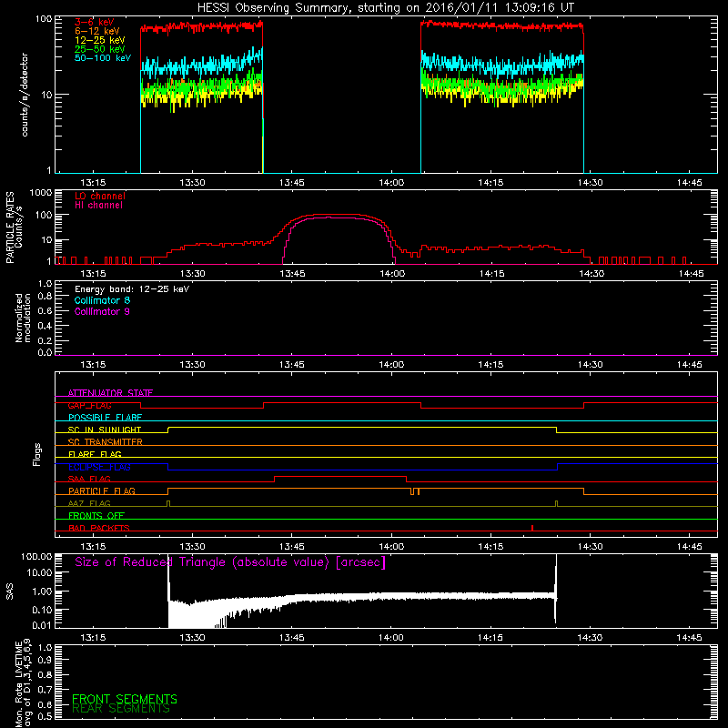Click the HESSI Observing Summary title
728x728 pixels.
point(386,8)
